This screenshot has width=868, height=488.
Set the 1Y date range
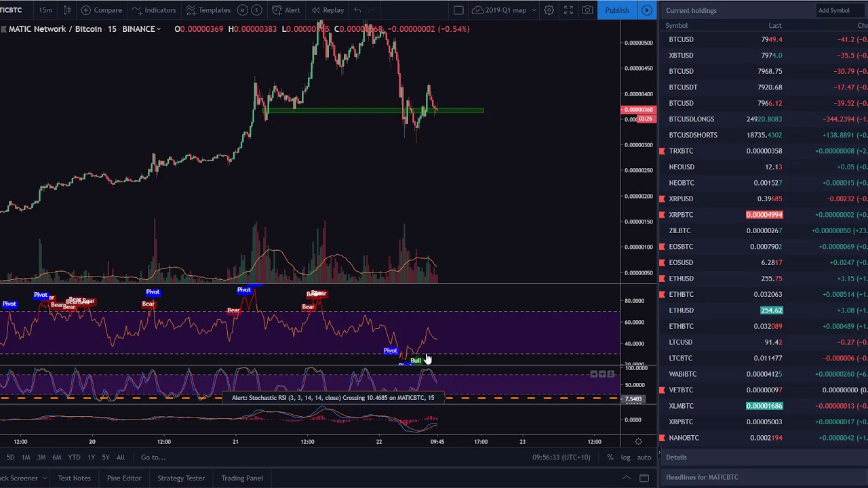pyautogui.click(x=91, y=457)
